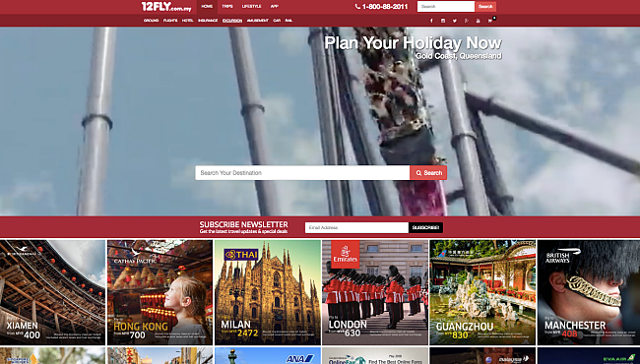Click the phone number 1-800-88-2011
The width and height of the screenshot is (640, 364).
[x=381, y=7]
